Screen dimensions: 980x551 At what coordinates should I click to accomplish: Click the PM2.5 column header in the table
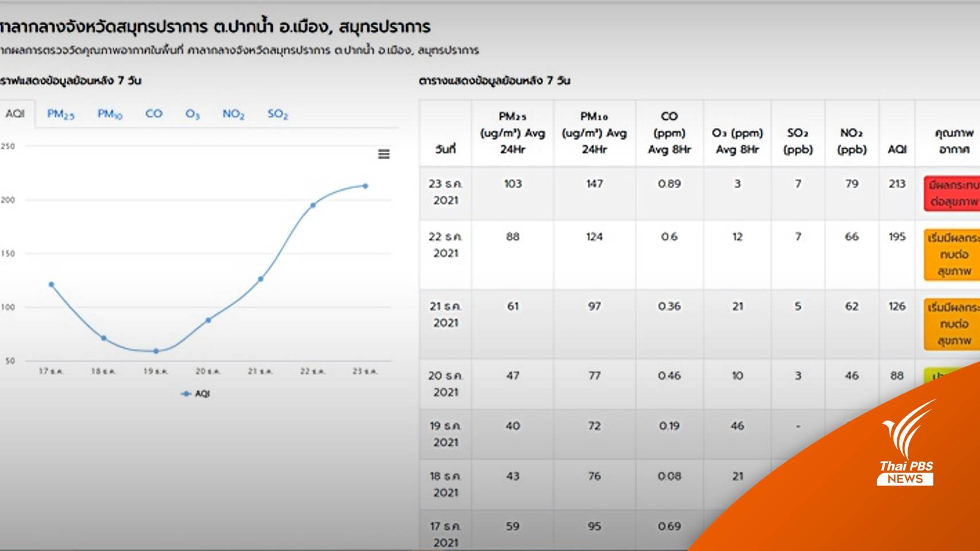[512, 133]
